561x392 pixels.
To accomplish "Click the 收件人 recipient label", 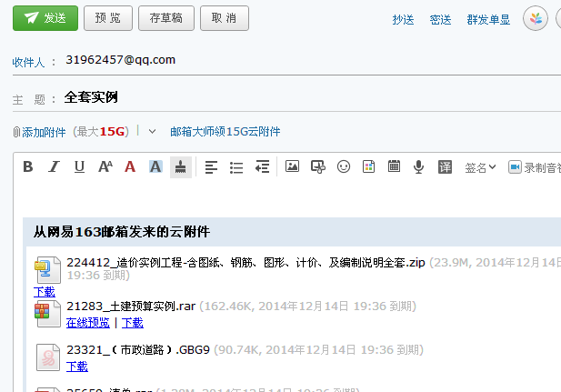I will coord(28,62).
